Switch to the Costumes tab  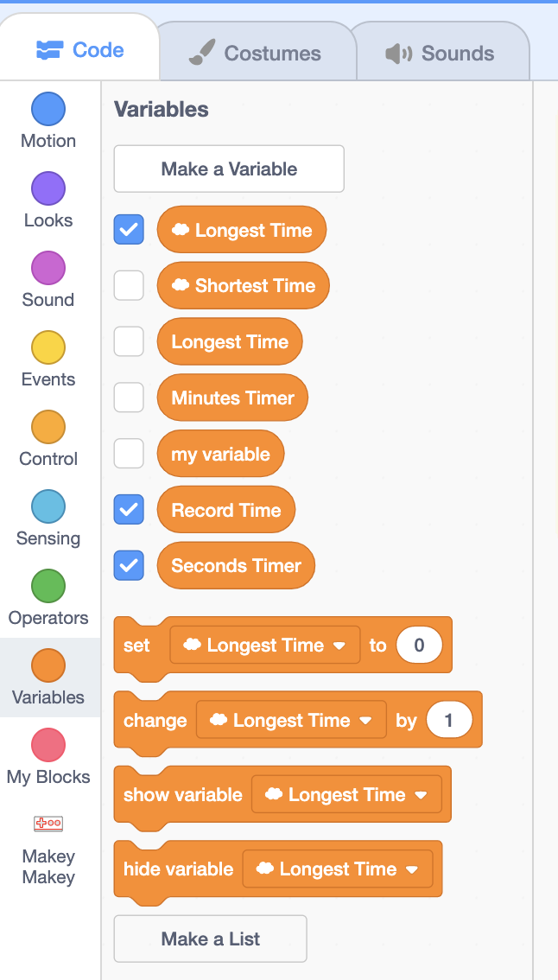pos(256,53)
